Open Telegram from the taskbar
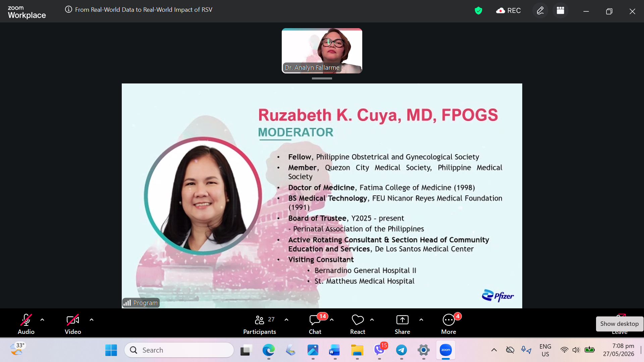644x362 pixels. [401, 350]
